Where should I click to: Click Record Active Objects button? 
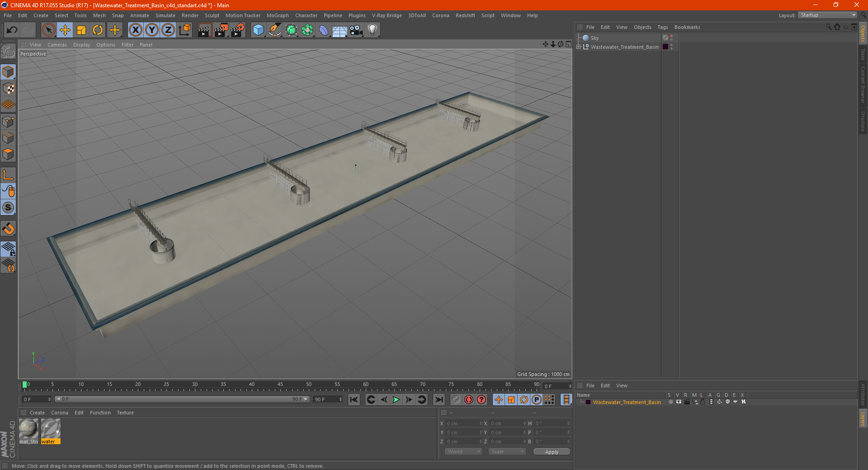click(456, 399)
